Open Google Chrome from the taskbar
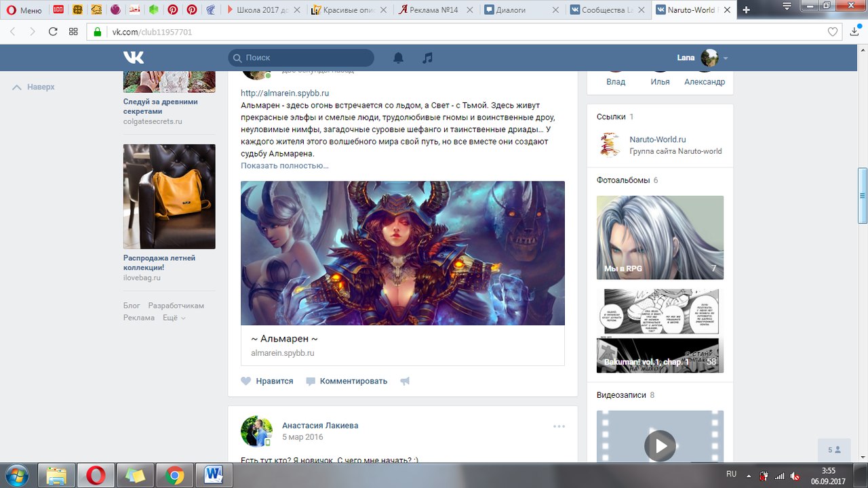 tap(175, 476)
